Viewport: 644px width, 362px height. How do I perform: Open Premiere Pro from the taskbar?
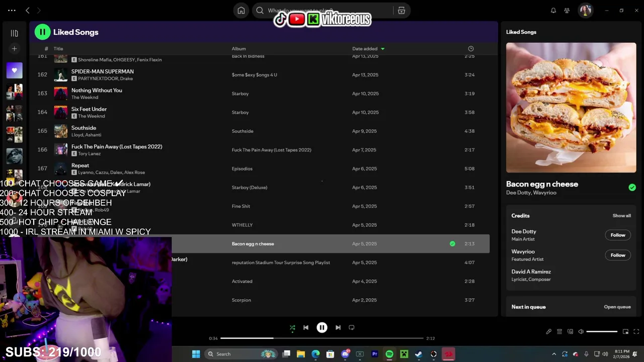pyautogui.click(x=374, y=354)
